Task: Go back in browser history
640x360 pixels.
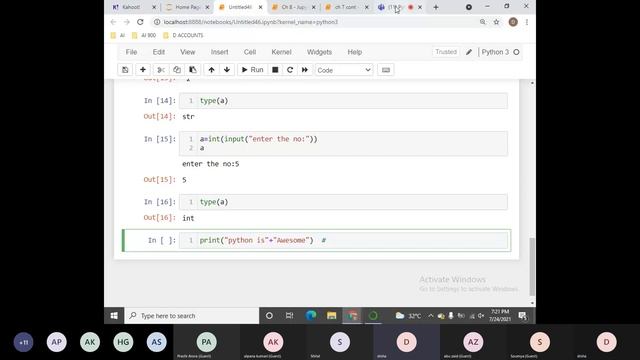Action: [113, 22]
